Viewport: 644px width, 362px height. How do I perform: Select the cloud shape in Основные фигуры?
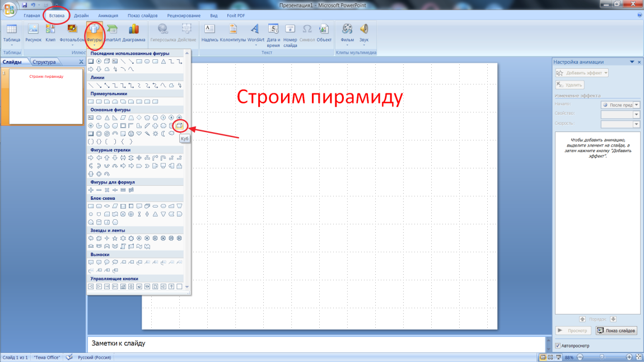tap(171, 134)
